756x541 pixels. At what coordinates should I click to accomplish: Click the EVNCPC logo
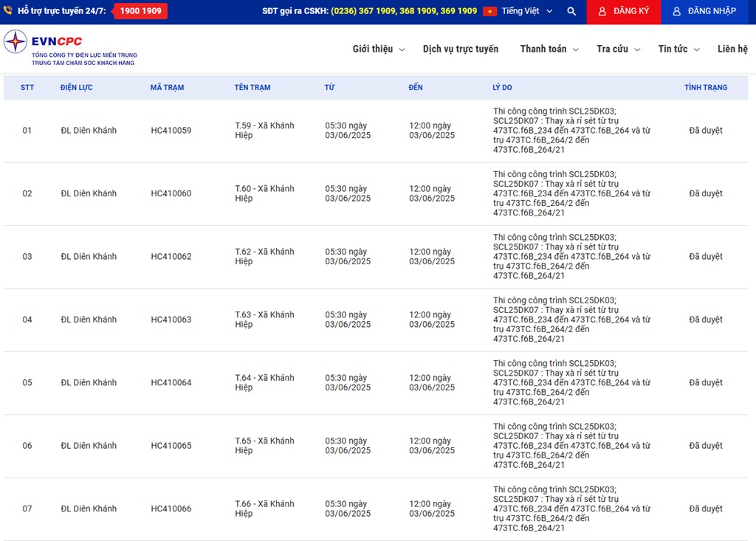[70, 49]
